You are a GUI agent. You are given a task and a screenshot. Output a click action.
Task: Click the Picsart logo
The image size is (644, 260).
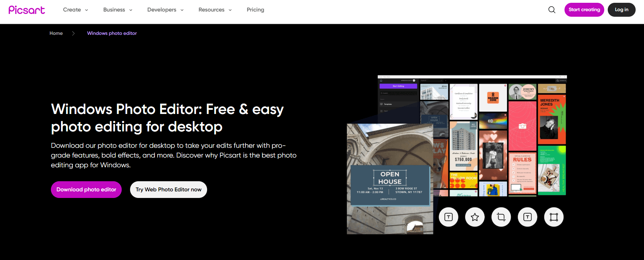coord(27,10)
